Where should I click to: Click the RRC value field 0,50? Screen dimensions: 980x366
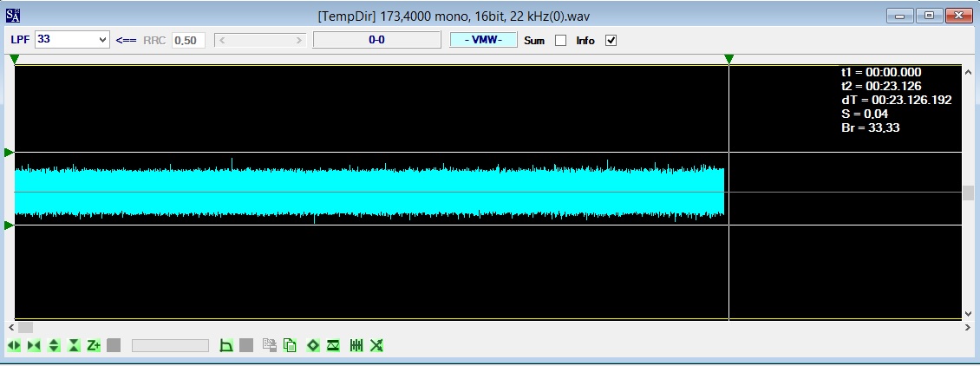(189, 41)
